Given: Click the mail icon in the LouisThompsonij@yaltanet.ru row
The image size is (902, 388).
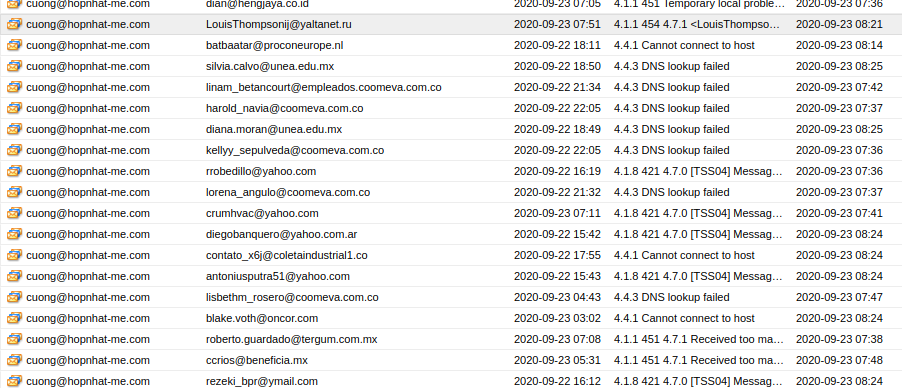Looking at the screenshot, I should pyautogui.click(x=14, y=24).
